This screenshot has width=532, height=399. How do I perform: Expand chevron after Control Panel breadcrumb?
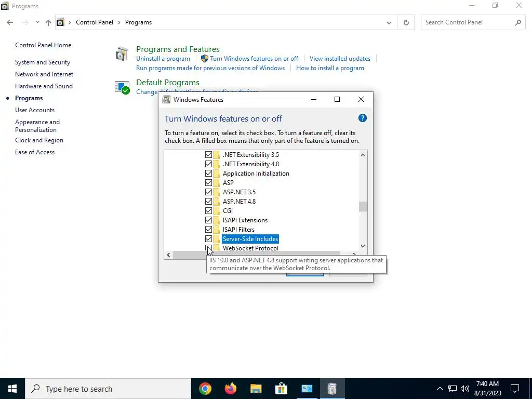pyautogui.click(x=119, y=22)
